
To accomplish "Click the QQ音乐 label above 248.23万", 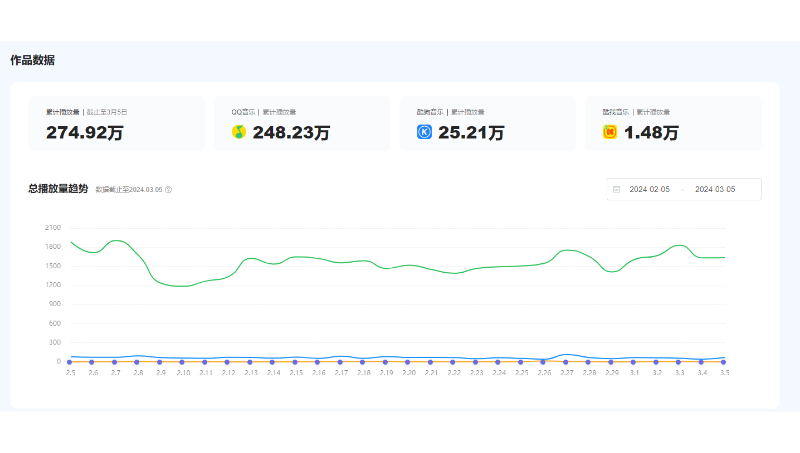I will point(243,112).
